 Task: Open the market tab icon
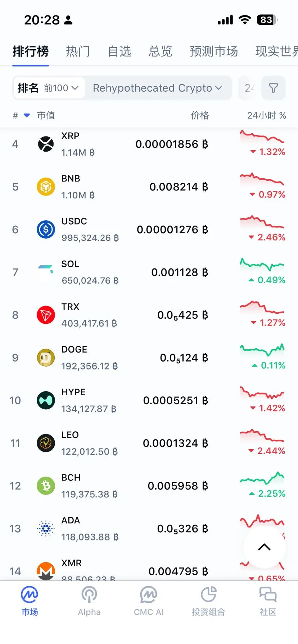click(x=30, y=595)
